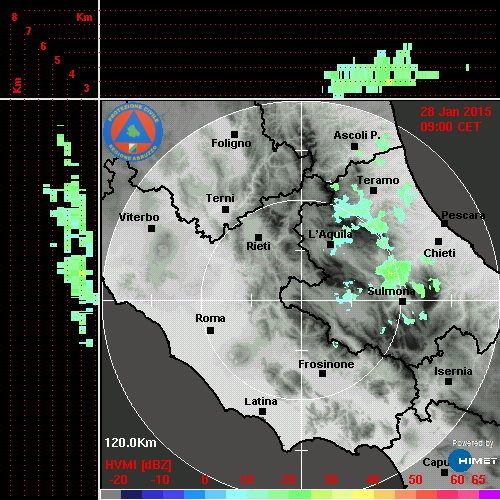
Task: Click the 30 dBZ scale value
Action: 330,480
